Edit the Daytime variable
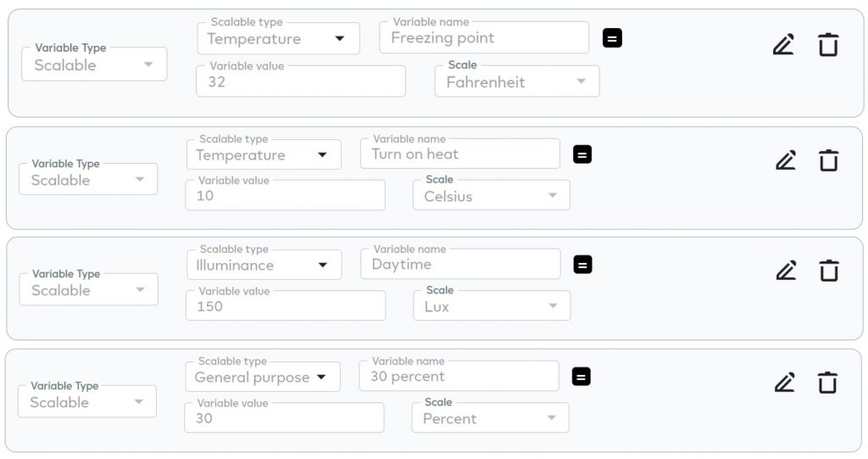This screenshot has width=868, height=459. 786,271
